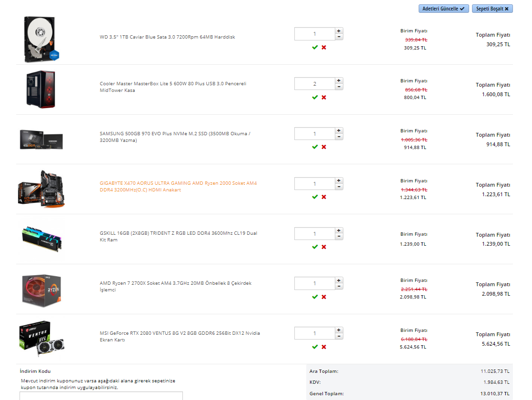
Task: Increase quantity of Samsung 970 EVO Plus SSD
Action: tap(339, 130)
